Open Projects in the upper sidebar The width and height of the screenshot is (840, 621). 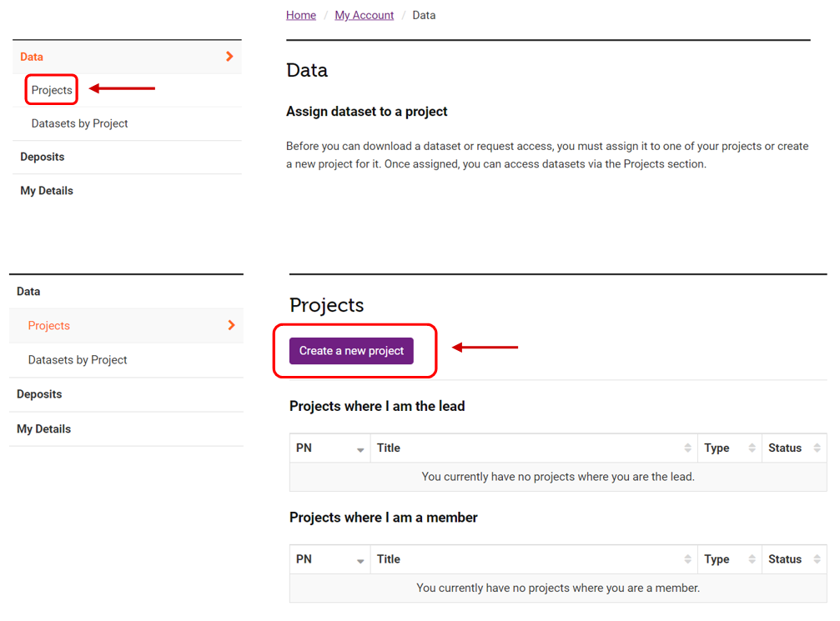[52, 90]
